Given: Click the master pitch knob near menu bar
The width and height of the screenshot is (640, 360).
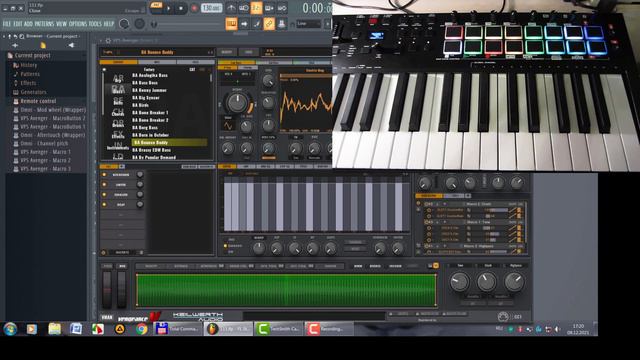Looking at the screenshot, I should click(x=140, y=24).
